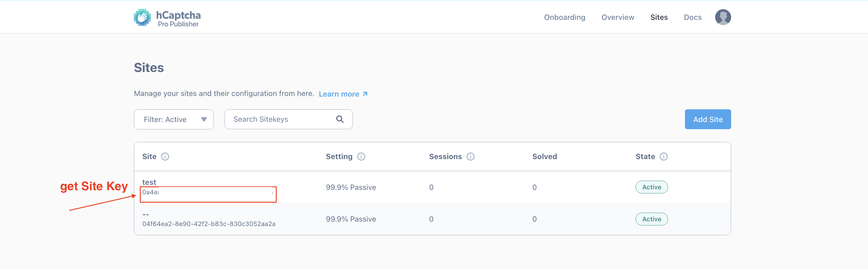This screenshot has height=269, width=868.
Task: Click the Active badge of test site
Action: pyautogui.click(x=651, y=187)
